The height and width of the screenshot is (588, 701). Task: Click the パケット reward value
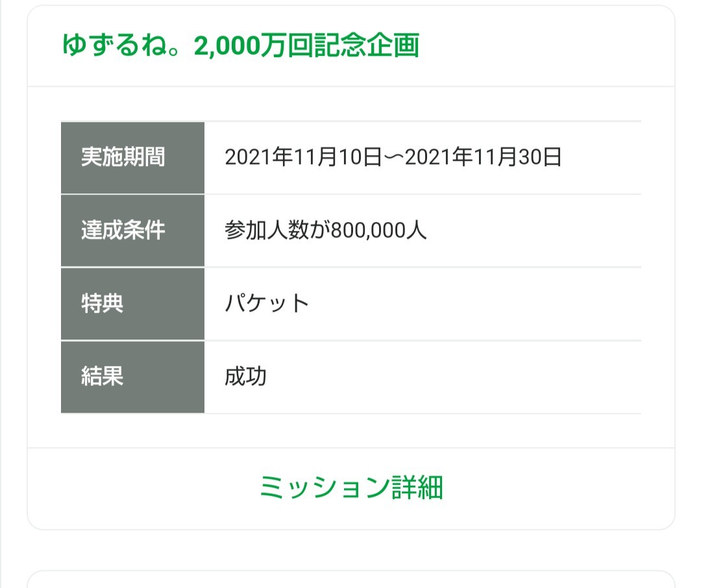[x=267, y=304]
